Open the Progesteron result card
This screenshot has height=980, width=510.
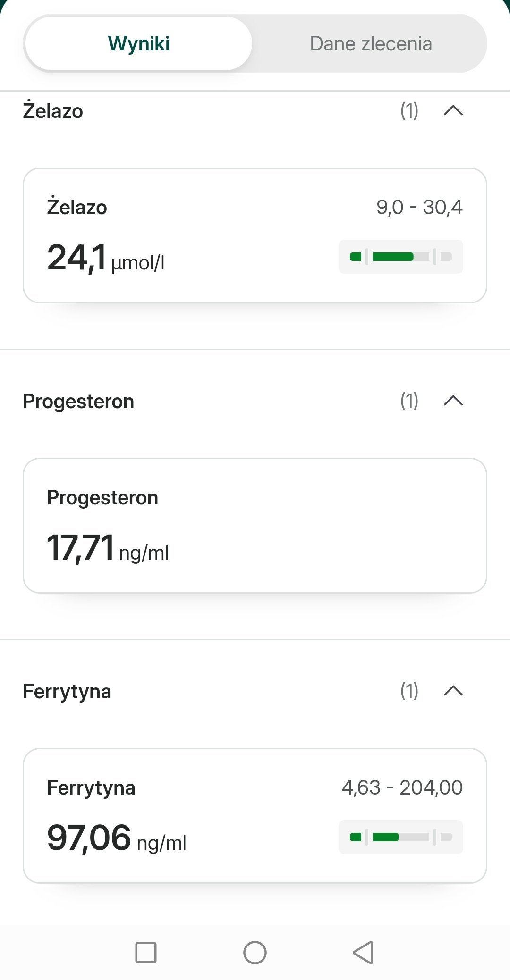pos(255,526)
